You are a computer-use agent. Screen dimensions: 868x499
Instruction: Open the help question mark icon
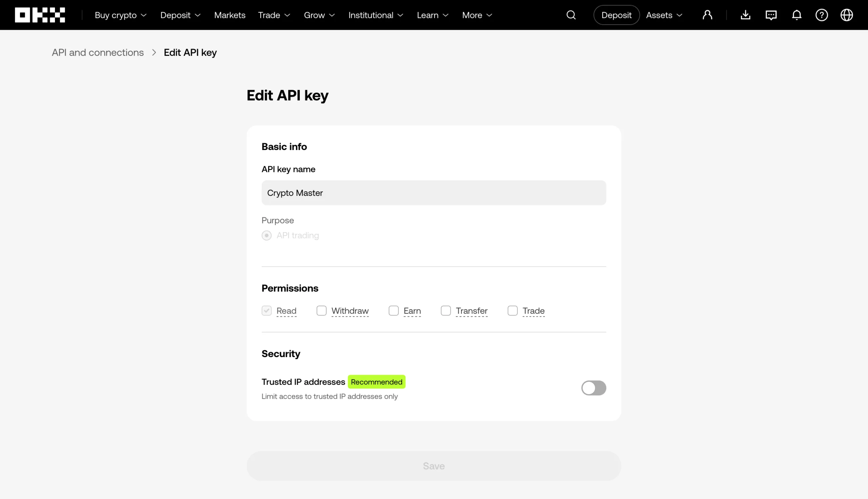pyautogui.click(x=822, y=15)
